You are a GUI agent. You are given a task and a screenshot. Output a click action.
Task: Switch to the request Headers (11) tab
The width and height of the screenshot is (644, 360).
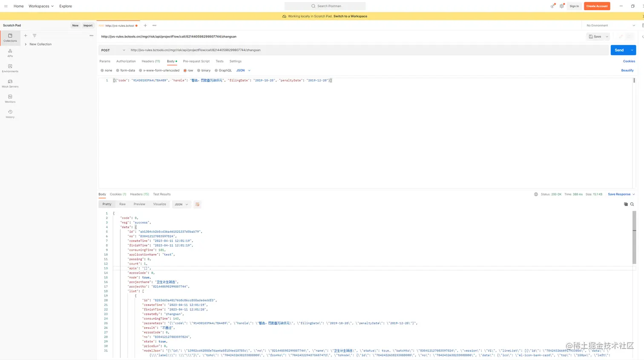pyautogui.click(x=151, y=61)
